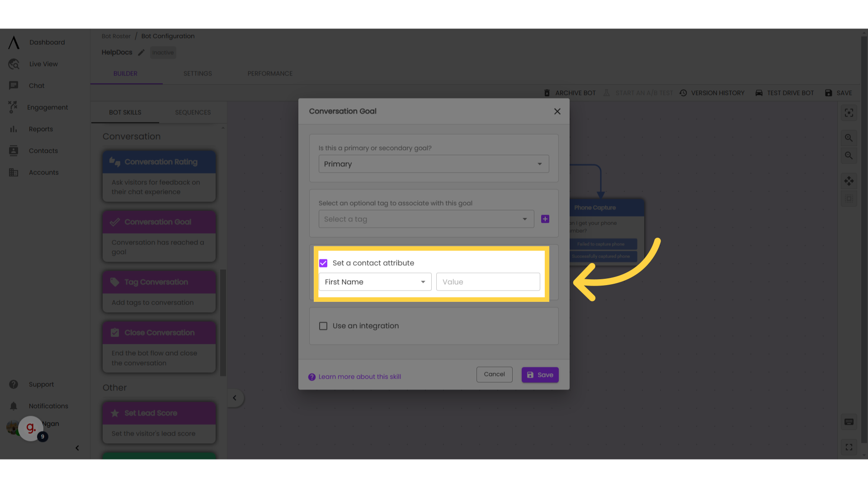Image resolution: width=868 pixels, height=488 pixels.
Task: Check the primary goal type dropdown
Action: pyautogui.click(x=434, y=164)
